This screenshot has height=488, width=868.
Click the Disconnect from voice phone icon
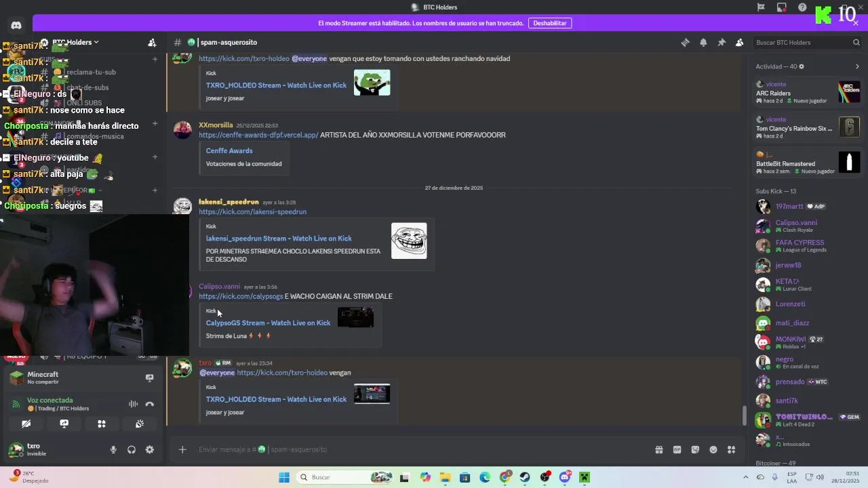150,404
